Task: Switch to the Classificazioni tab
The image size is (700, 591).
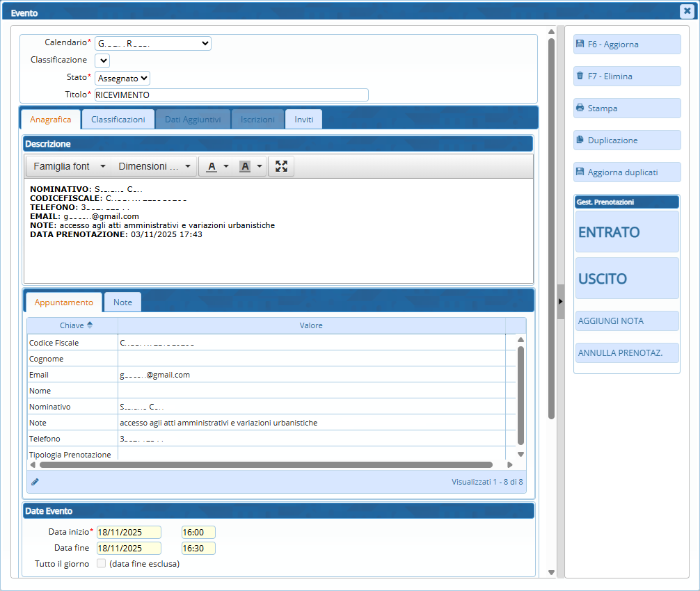Action: point(118,120)
